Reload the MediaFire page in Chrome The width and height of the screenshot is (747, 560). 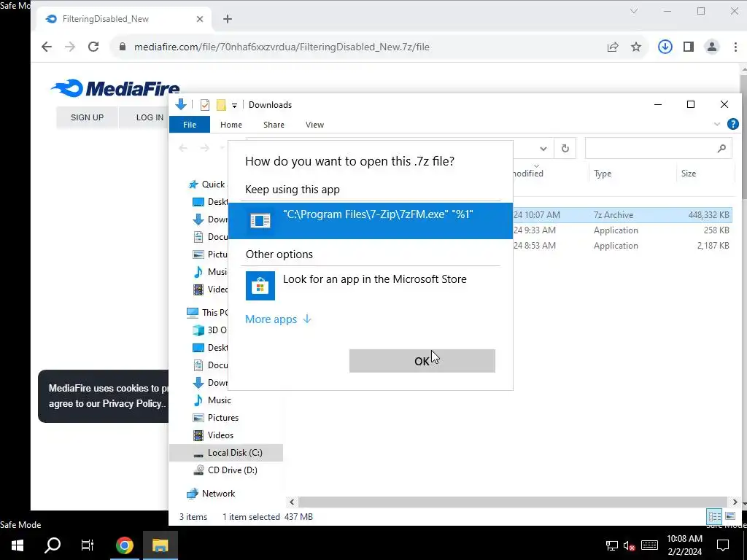point(93,47)
